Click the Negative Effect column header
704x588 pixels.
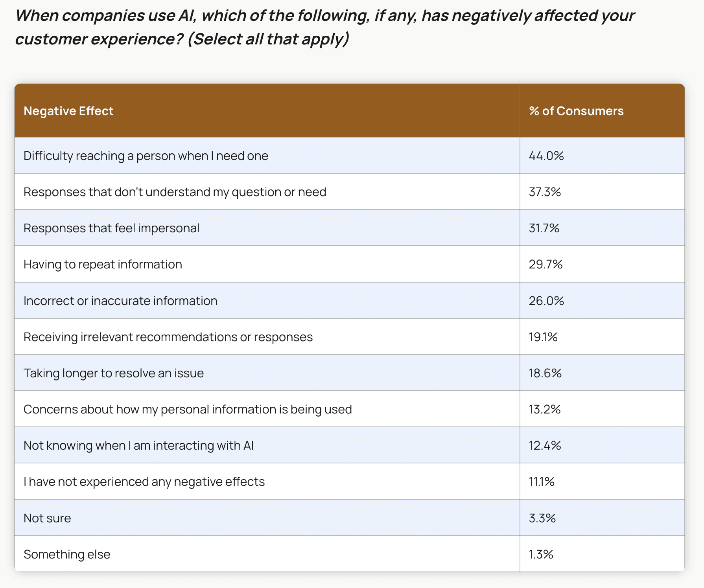267,111
